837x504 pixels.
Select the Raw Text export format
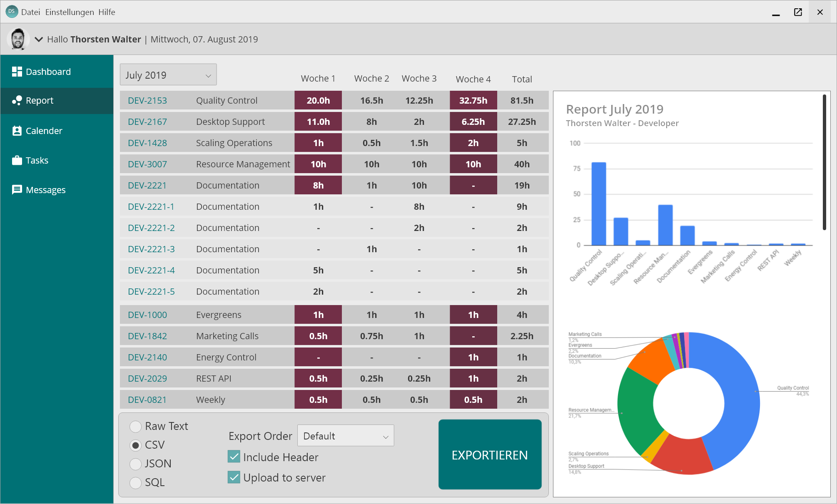[135, 427]
